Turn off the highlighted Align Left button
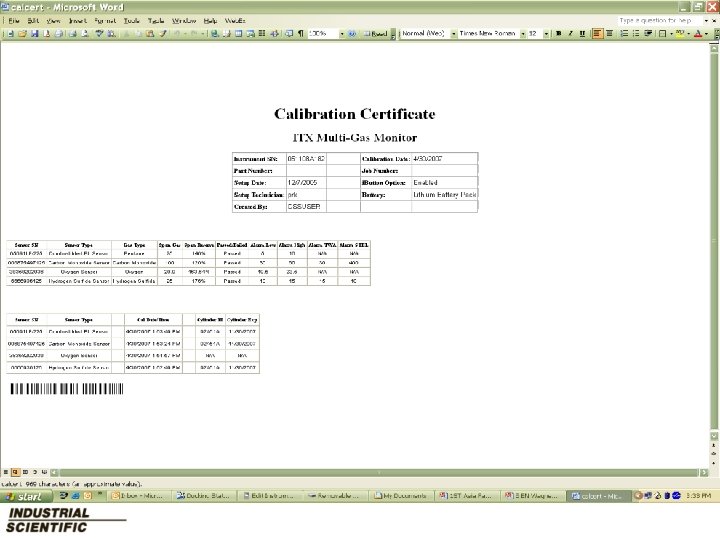This screenshot has height=540, width=720. (x=597, y=34)
